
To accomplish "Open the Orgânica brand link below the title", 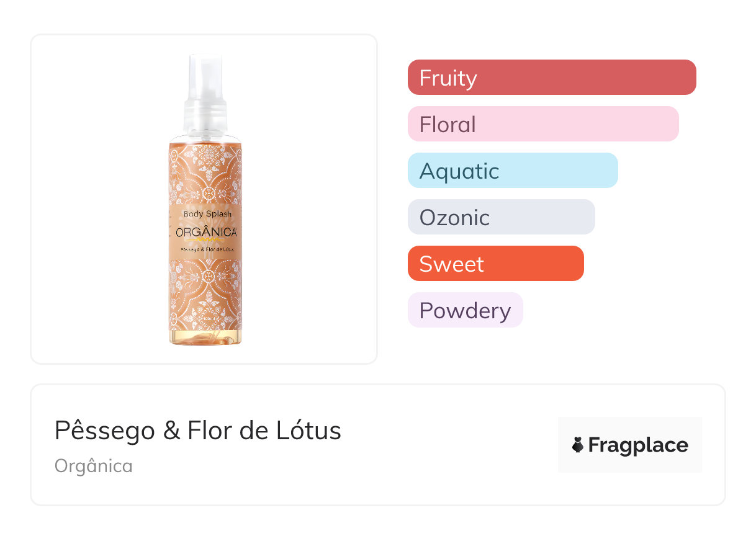I will [94, 466].
